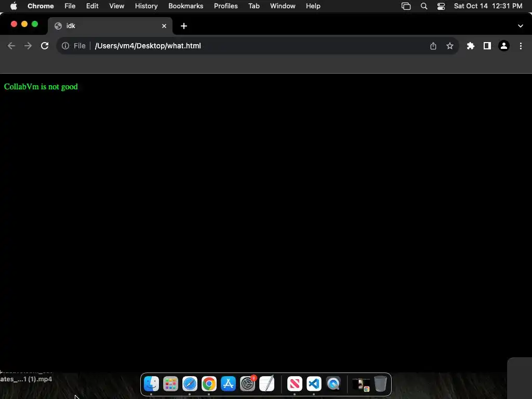The width and height of the screenshot is (532, 399).
Task: Open Stage Manager from the menu bar
Action: [406, 6]
